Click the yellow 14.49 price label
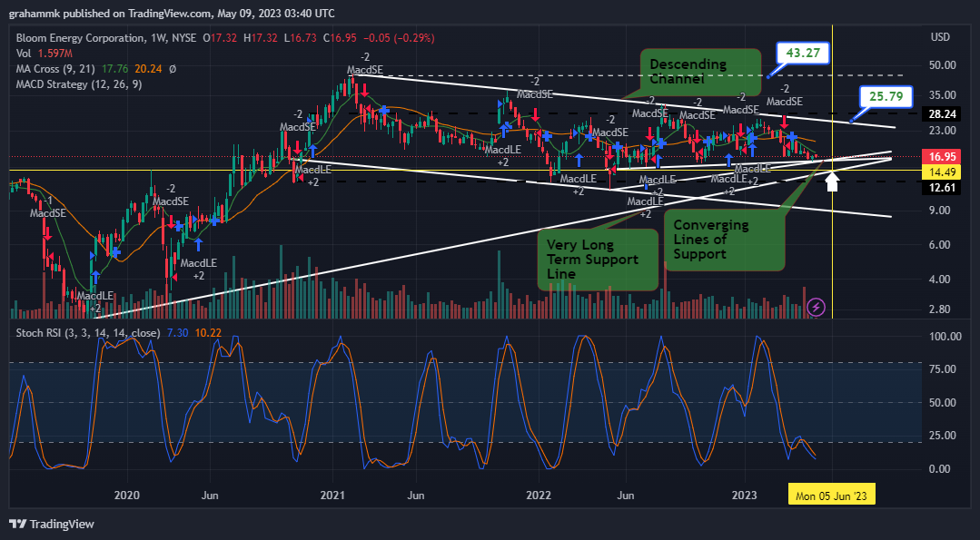 pos(942,172)
